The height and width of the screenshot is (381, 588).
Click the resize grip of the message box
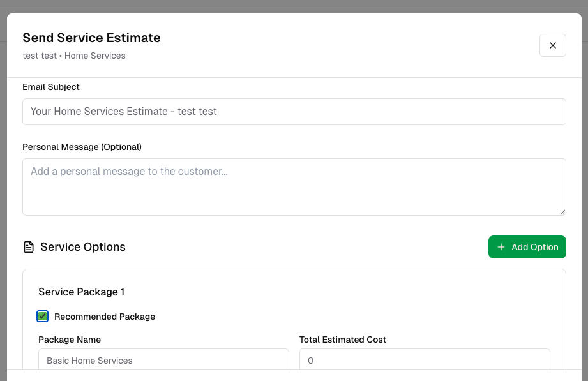pos(562,212)
